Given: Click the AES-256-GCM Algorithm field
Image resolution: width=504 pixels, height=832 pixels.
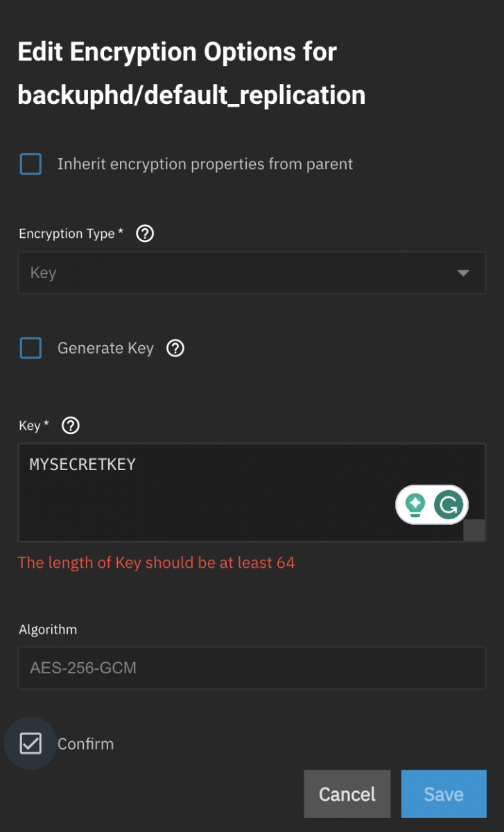Looking at the screenshot, I should coord(252,668).
